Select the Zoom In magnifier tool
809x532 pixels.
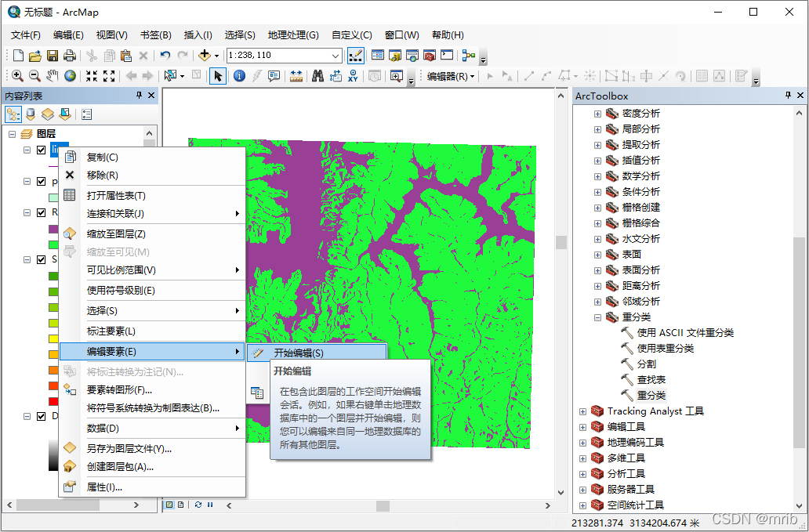[17, 76]
